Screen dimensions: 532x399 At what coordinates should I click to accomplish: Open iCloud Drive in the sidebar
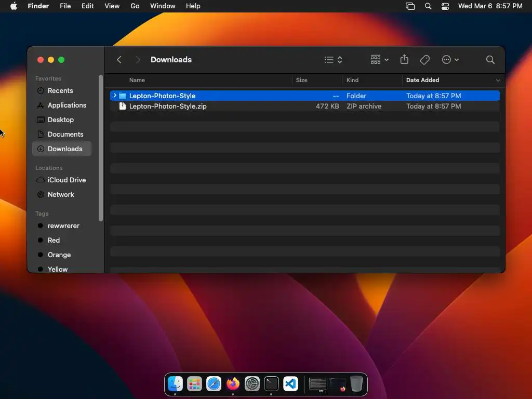click(x=62, y=180)
